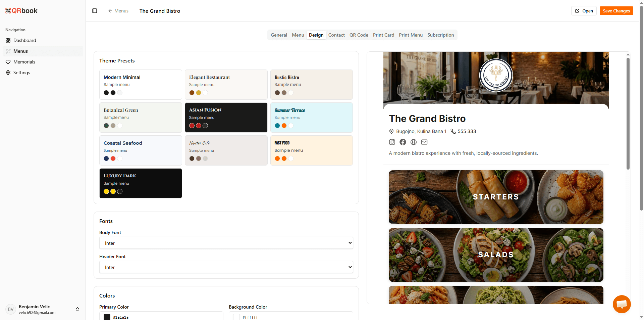This screenshot has width=644, height=320.
Task: Click the Memorials heart icon
Action: coord(8,62)
